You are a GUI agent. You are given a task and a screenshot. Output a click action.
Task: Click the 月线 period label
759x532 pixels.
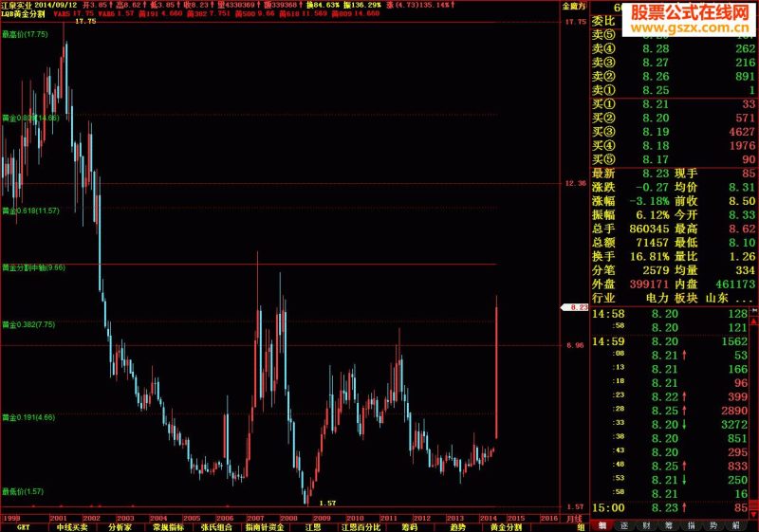coord(575,519)
